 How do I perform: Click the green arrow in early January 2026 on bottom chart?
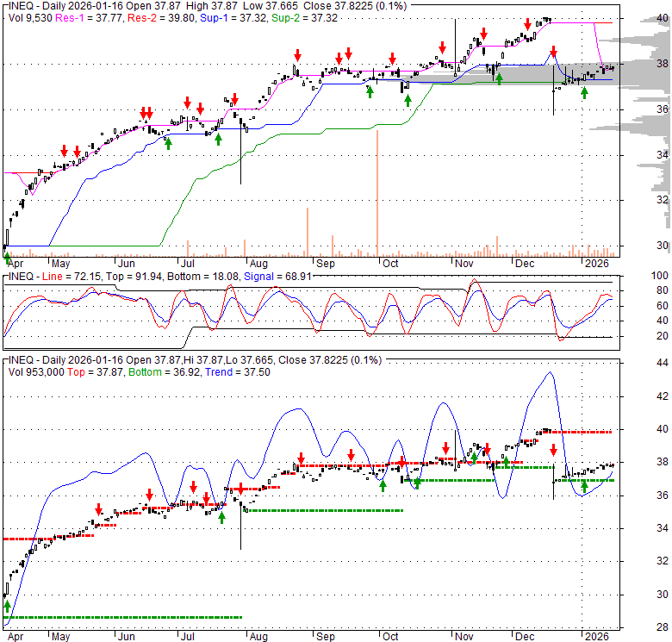coord(585,489)
